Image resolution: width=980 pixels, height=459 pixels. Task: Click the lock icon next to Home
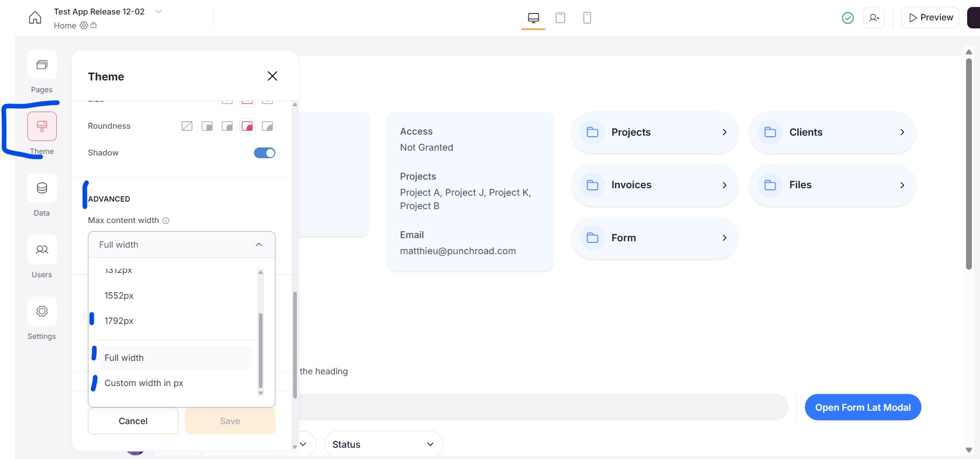point(94,25)
